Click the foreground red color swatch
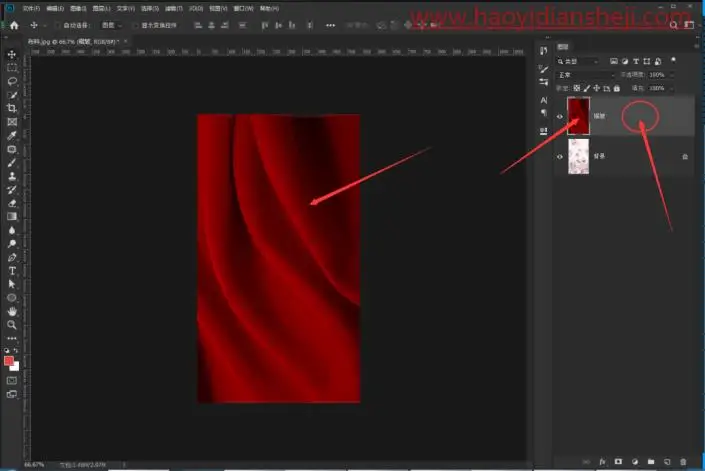This screenshot has width=705, height=471. pyautogui.click(x=9, y=361)
